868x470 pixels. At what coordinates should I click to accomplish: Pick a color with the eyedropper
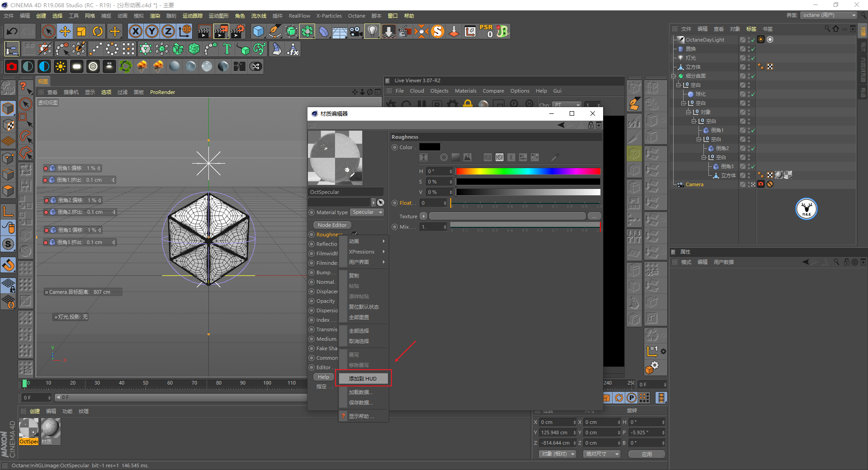pos(555,157)
